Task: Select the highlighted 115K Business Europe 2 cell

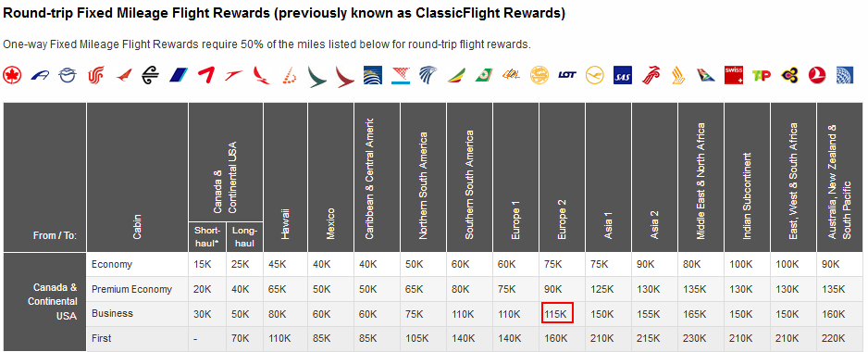Action: click(x=556, y=314)
